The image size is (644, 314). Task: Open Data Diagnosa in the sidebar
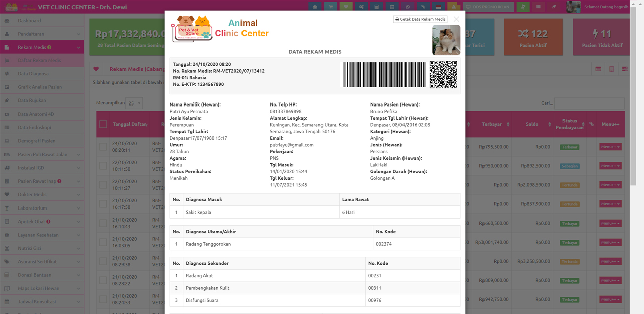click(x=33, y=74)
